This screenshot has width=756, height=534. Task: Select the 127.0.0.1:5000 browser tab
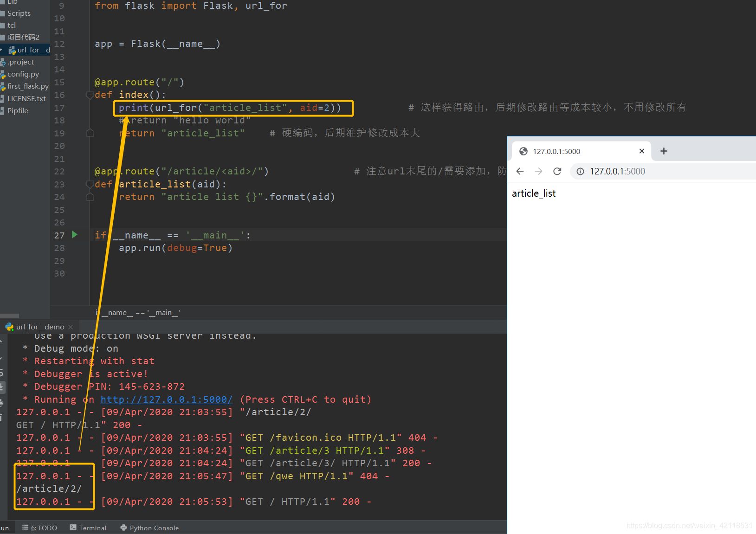[582, 151]
